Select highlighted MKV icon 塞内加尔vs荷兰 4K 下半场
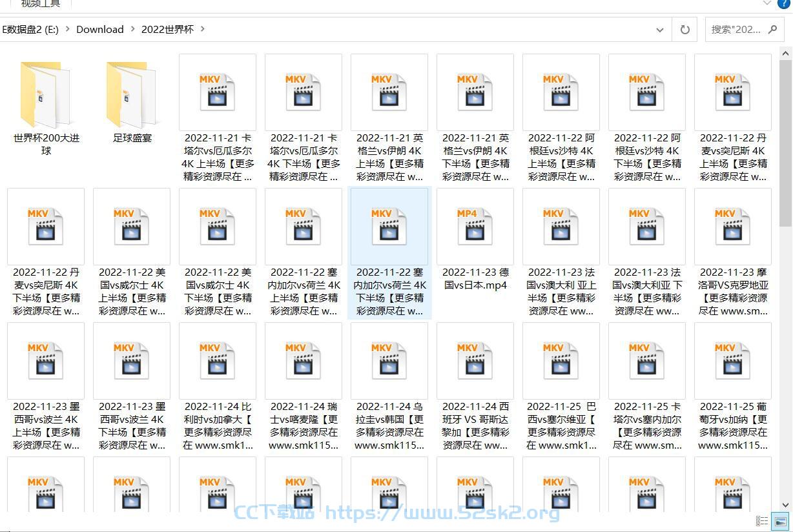 389,227
